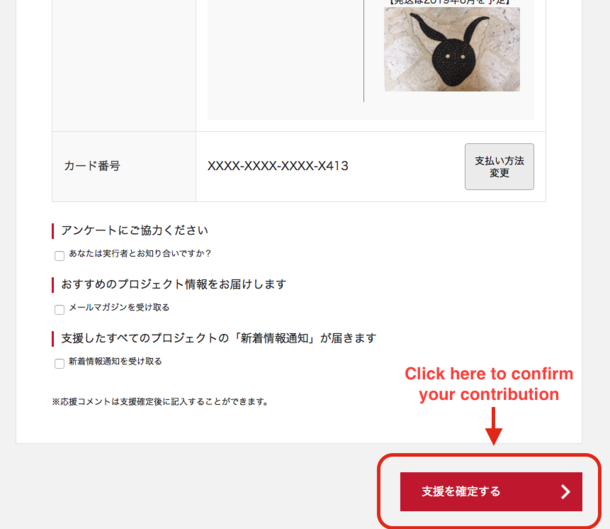The height and width of the screenshot is (529, 610).
Task: Click the おすすめのプロジェクト情報をお届けします heading
Action: (x=174, y=284)
